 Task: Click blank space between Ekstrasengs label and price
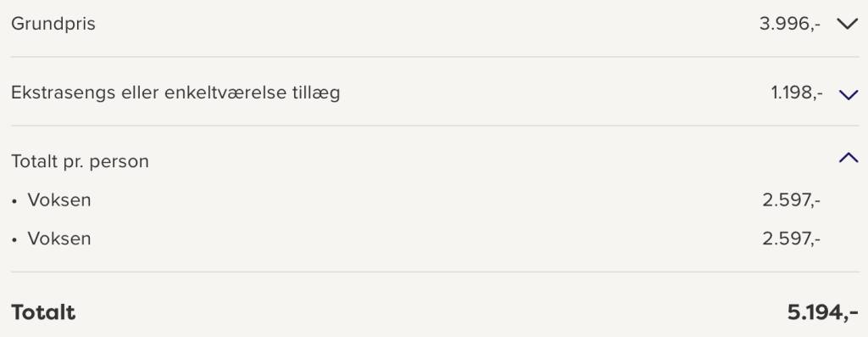[554, 93]
